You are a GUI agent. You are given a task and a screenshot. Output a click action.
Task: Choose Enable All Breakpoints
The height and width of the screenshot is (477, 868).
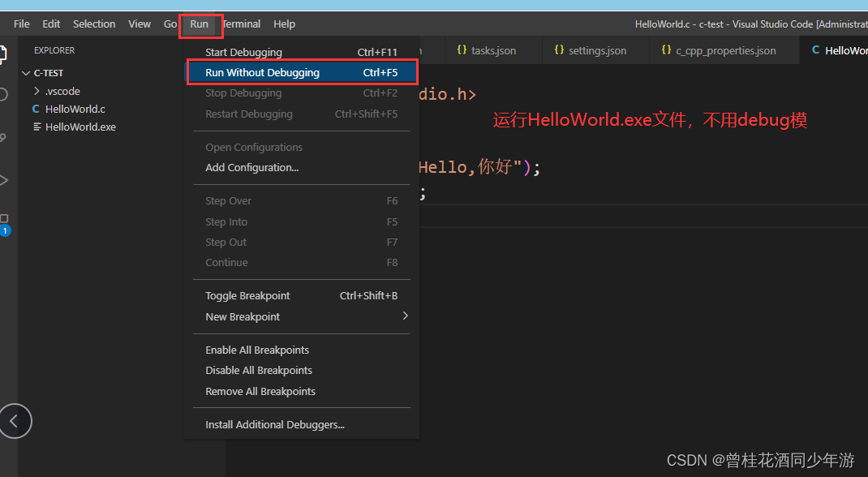coord(301,350)
